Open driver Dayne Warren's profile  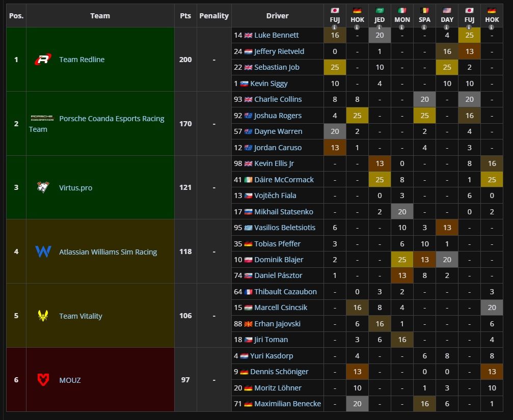pyautogui.click(x=278, y=131)
